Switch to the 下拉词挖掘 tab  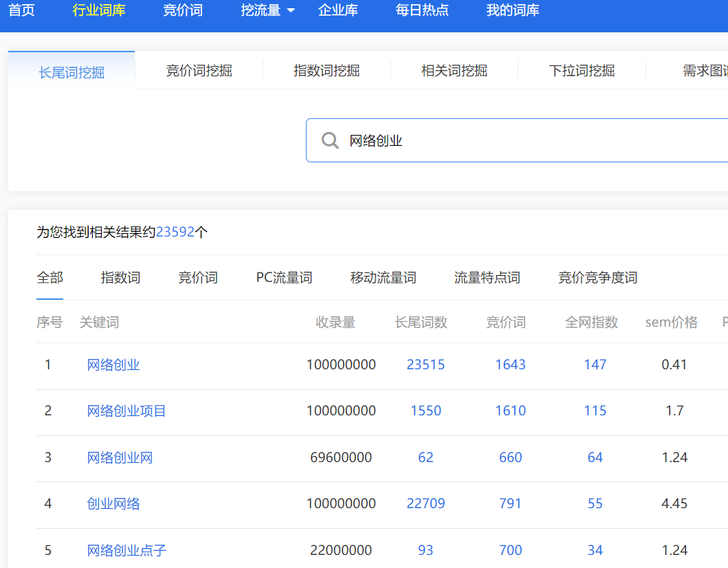582,70
